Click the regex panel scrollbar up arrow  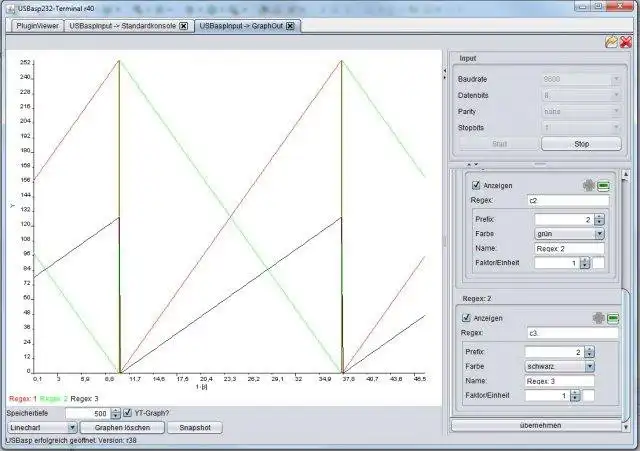(626, 174)
